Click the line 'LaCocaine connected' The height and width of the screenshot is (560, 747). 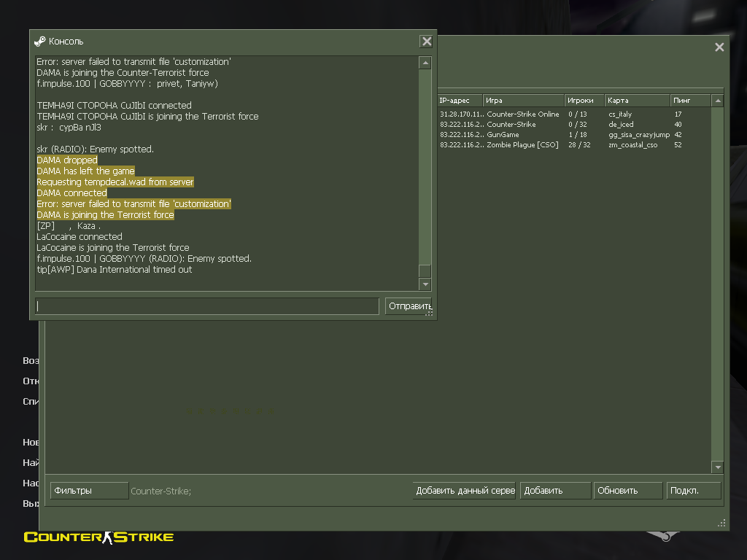click(80, 237)
